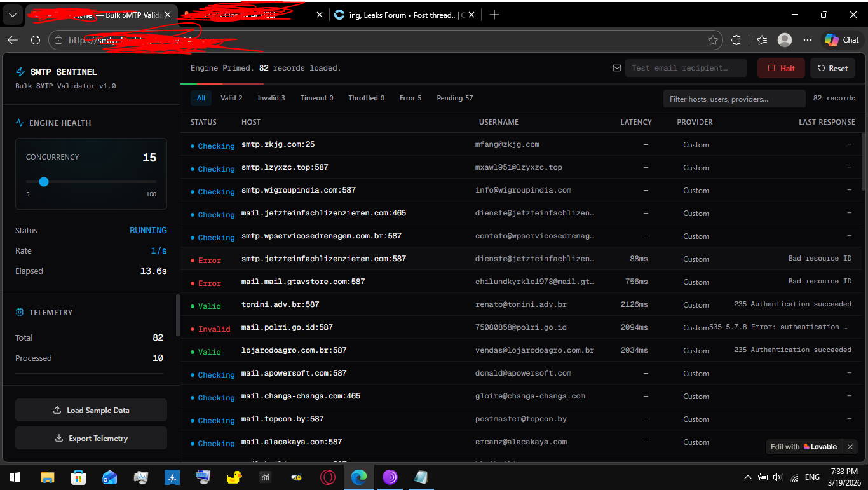This screenshot has height=490, width=868.
Task: Click the host mail.topcon.by:587
Action: pos(283,419)
